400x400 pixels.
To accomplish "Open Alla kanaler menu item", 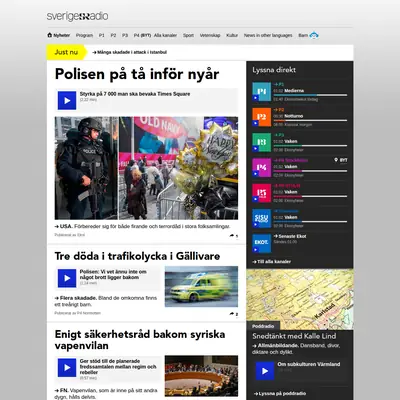I will 165,35.
